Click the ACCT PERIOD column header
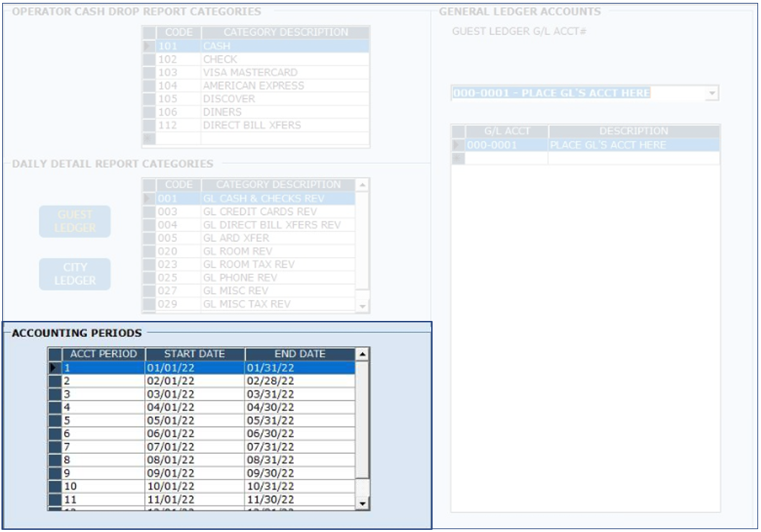 pyautogui.click(x=103, y=354)
